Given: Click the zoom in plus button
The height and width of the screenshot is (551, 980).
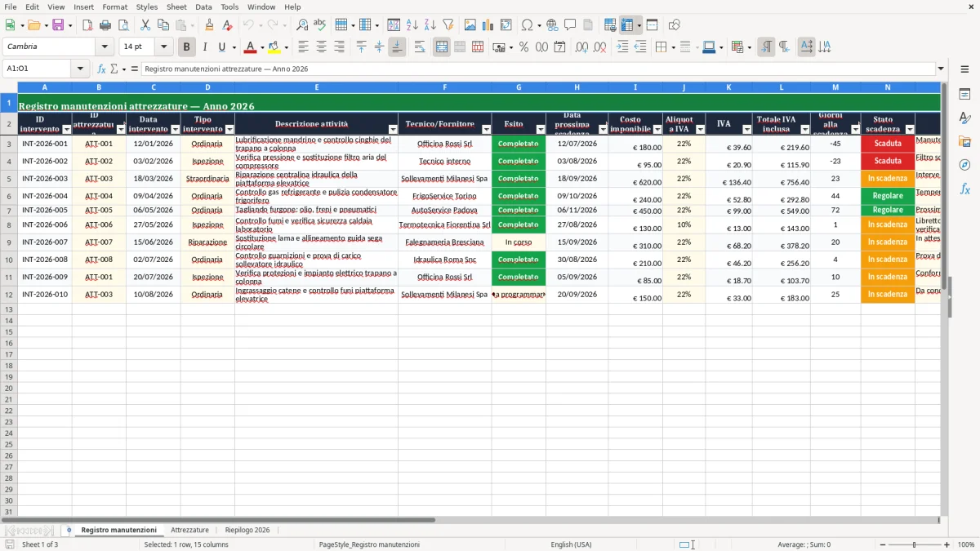Looking at the screenshot, I should click(x=947, y=544).
